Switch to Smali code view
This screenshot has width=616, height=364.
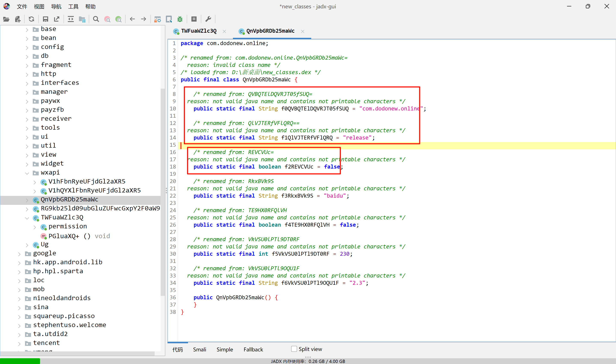click(x=199, y=349)
